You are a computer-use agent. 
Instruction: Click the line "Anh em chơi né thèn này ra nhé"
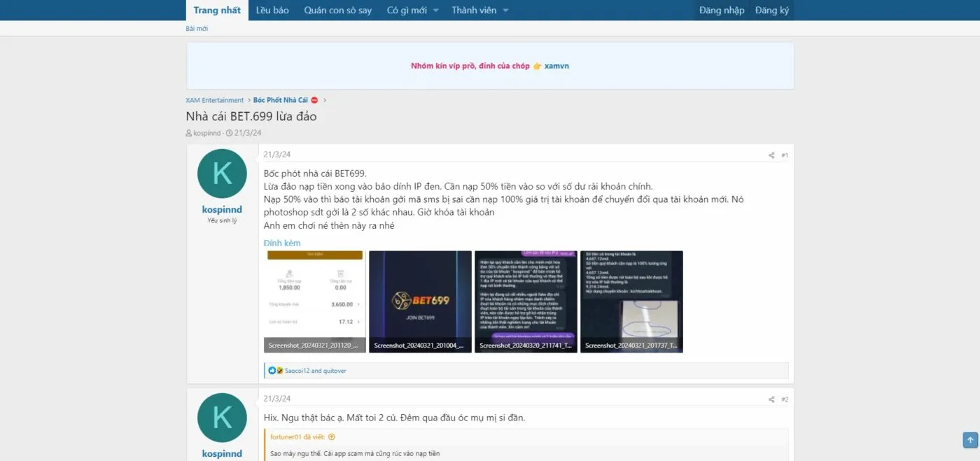(329, 225)
